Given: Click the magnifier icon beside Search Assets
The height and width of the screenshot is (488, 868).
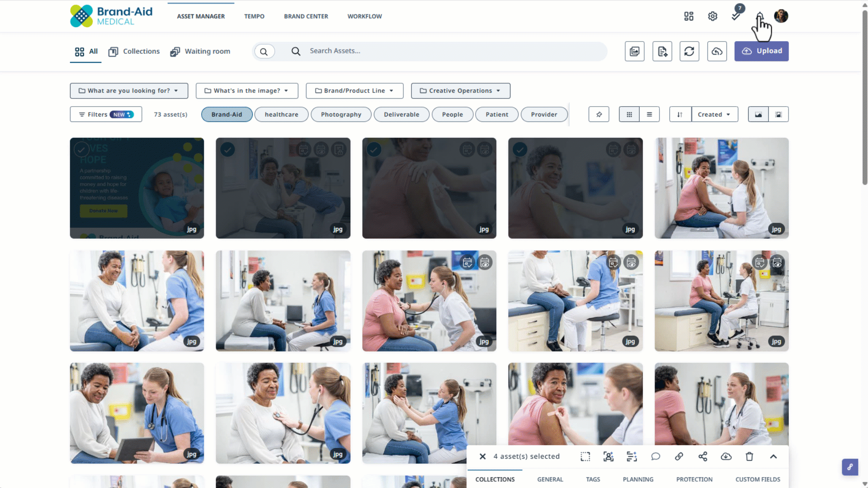Looking at the screenshot, I should pos(296,51).
